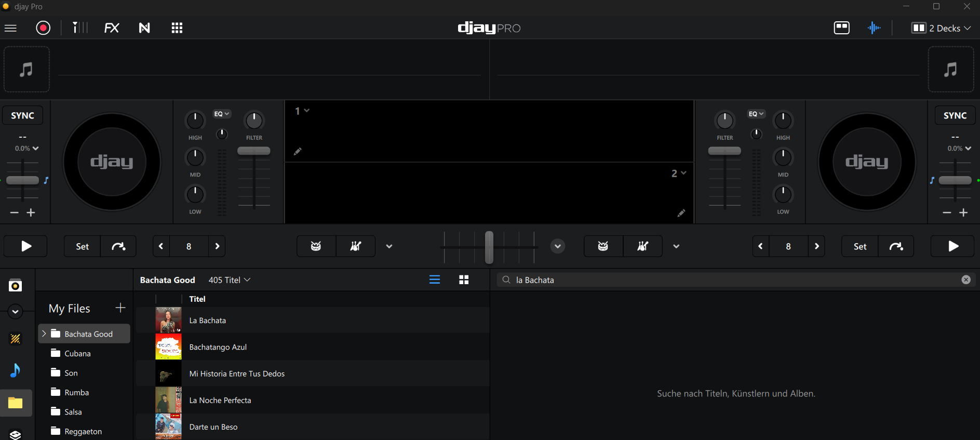Enable SYNC on the left deck
This screenshot has height=440, width=980.
click(x=23, y=115)
